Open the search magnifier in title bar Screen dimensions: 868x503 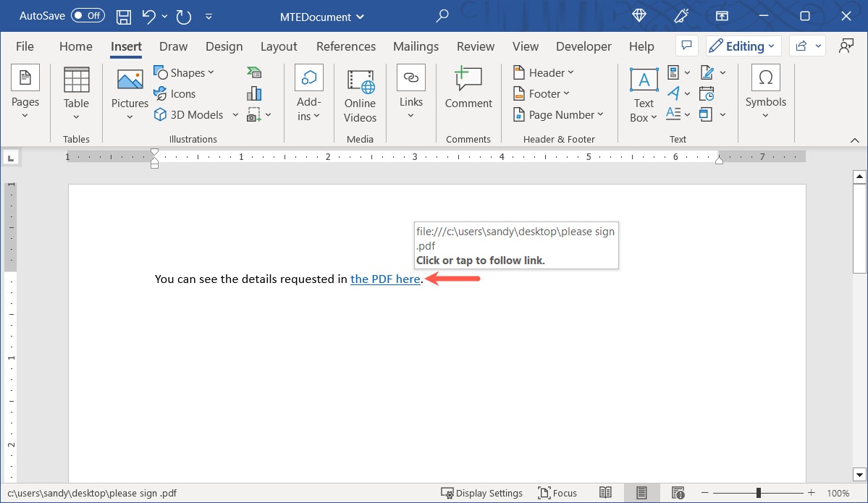(442, 16)
